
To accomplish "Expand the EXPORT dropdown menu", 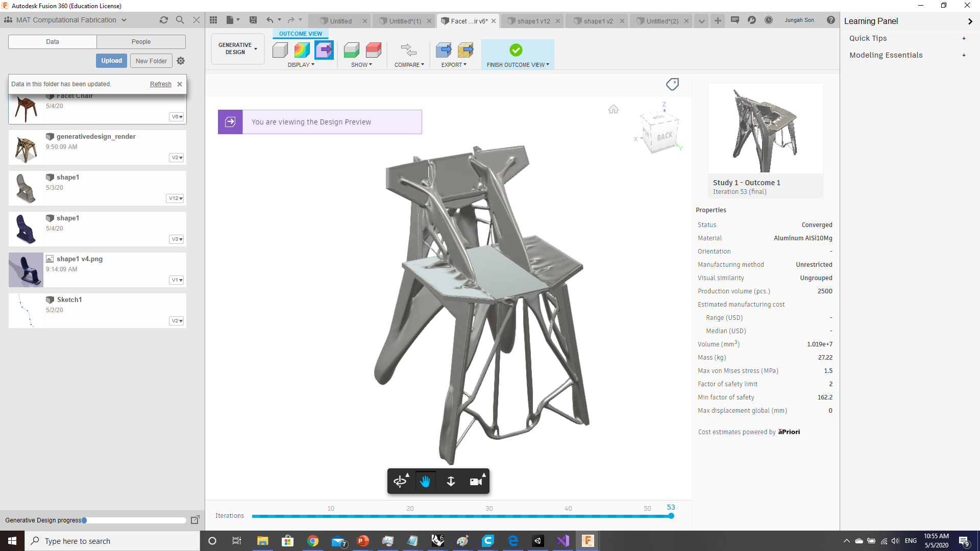I will (x=454, y=65).
